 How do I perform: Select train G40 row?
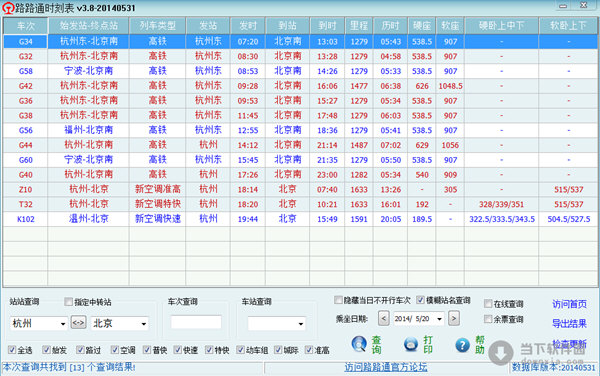[x=300, y=174]
